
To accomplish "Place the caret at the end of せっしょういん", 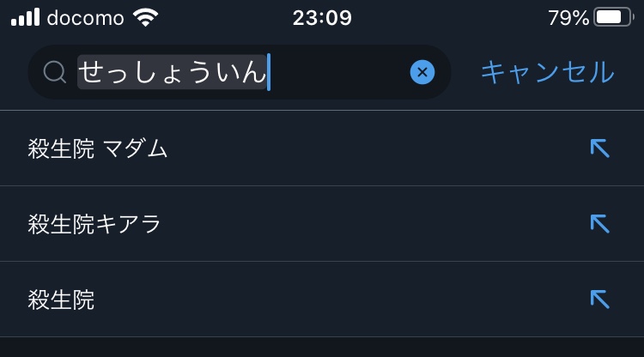I will (269, 72).
